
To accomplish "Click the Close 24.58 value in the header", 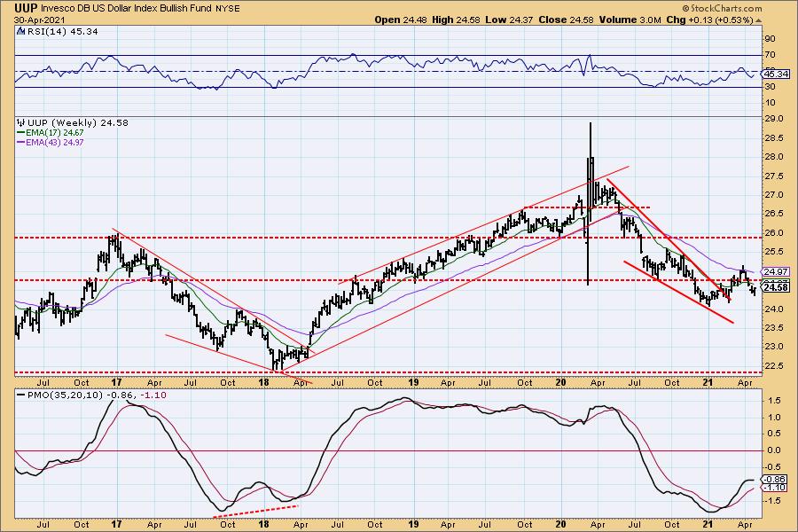I will pos(567,20).
